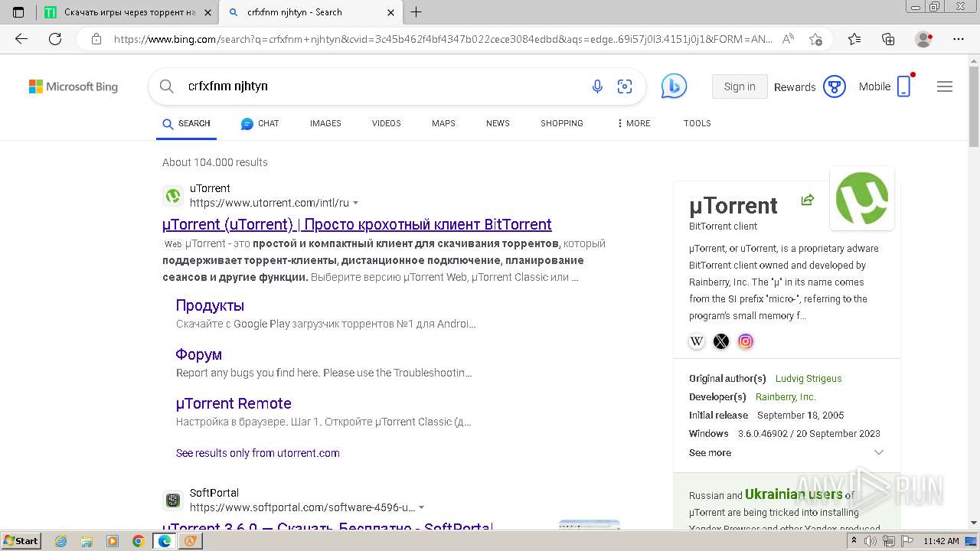
Task: Click the taskbar clock showing 11:42 AM
Action: tap(941, 541)
